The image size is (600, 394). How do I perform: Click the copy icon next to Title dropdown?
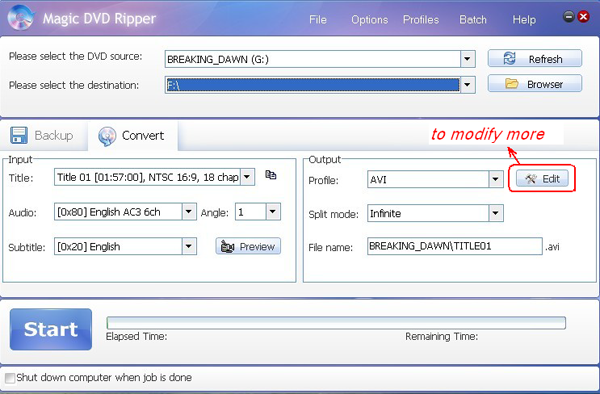(271, 175)
